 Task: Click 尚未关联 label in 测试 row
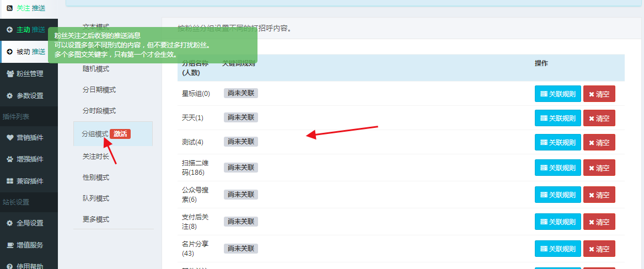(241, 141)
